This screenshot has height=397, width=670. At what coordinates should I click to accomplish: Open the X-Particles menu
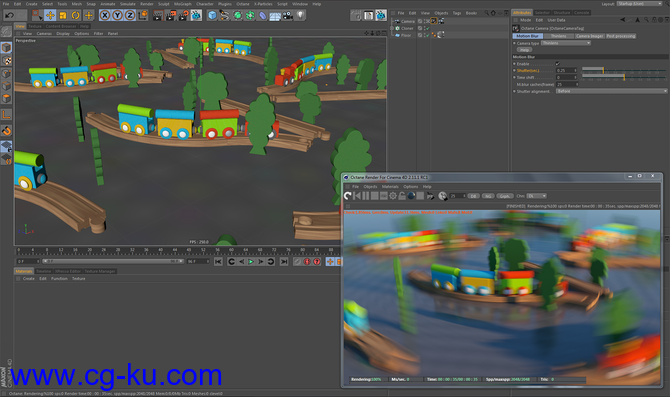(263, 4)
